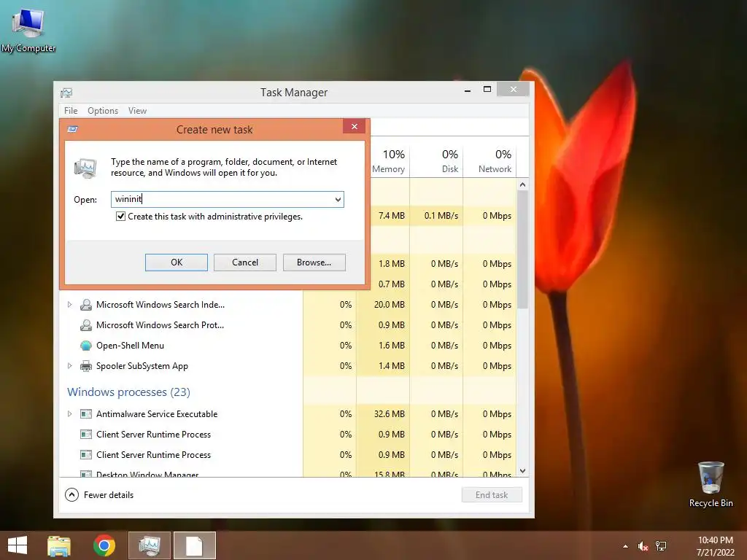
Task: Expand Antimalware Service Executable row
Action: 69,414
